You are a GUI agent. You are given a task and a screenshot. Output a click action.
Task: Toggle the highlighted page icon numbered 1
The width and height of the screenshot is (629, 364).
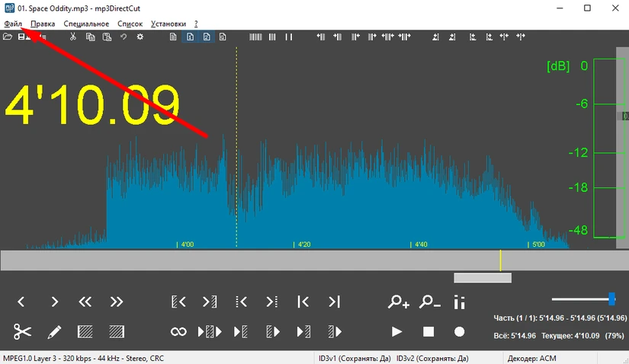coord(190,37)
